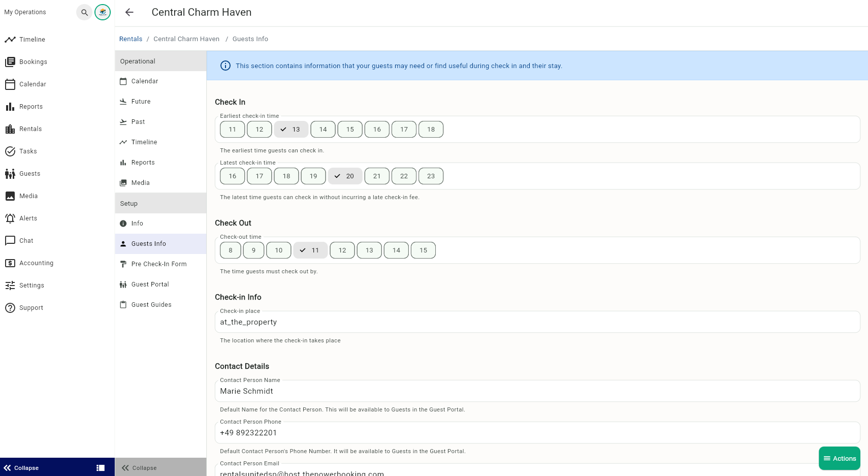Edit the Contact Person Phone field

click(537, 433)
